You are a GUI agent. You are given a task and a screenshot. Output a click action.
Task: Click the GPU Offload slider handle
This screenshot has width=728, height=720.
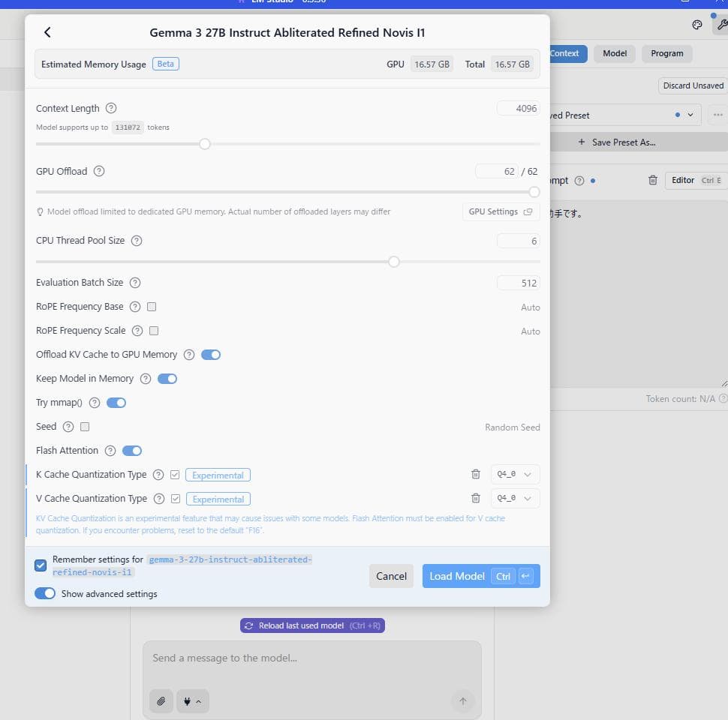pyautogui.click(x=534, y=192)
